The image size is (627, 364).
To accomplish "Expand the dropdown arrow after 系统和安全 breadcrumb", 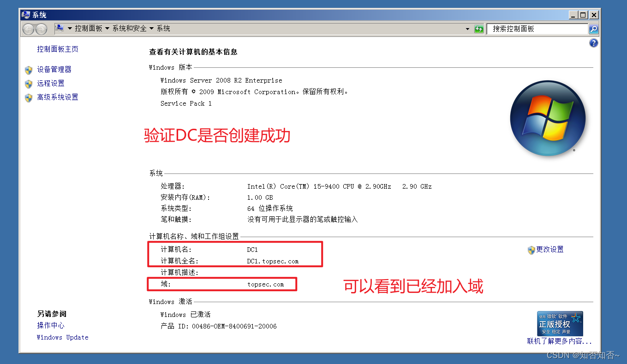I will [152, 29].
